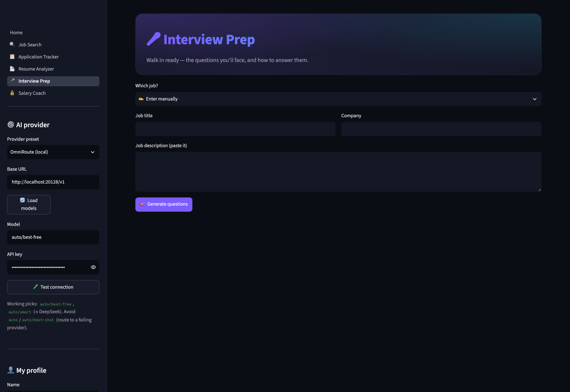Image resolution: width=570 pixels, height=392 pixels.
Task: Click the large microphone icon in the header
Action: (x=154, y=39)
